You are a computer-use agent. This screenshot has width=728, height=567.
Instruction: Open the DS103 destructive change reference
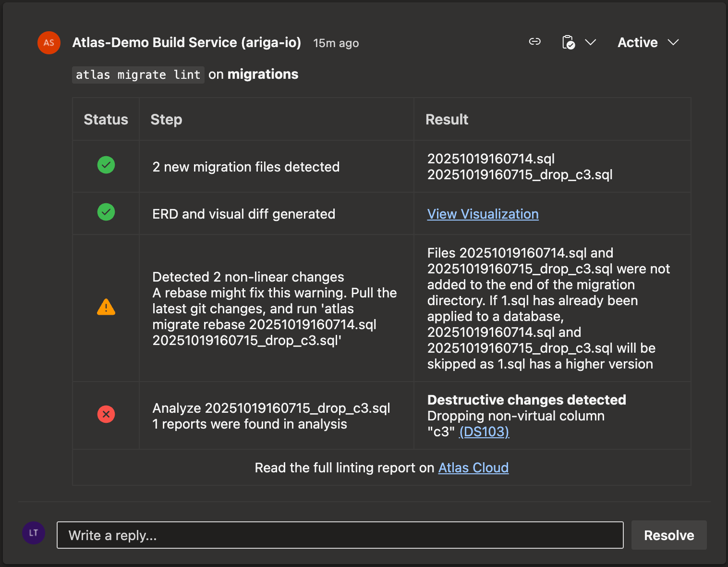click(x=484, y=432)
